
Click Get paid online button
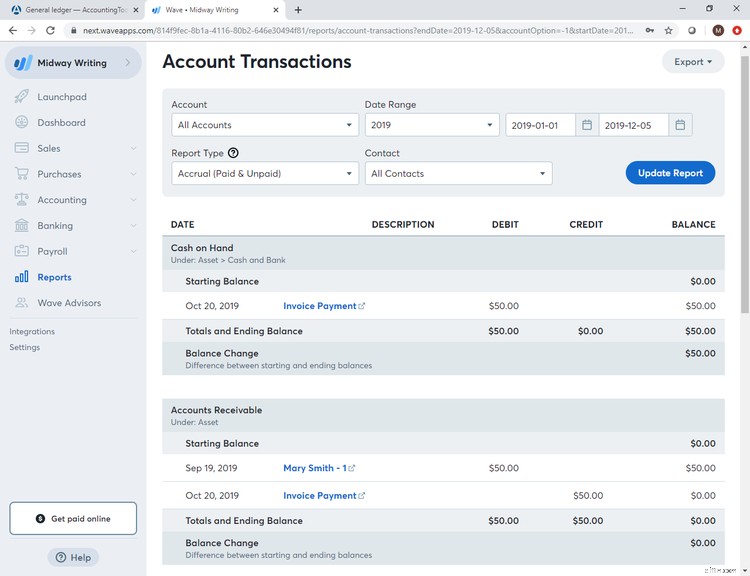coord(73,519)
